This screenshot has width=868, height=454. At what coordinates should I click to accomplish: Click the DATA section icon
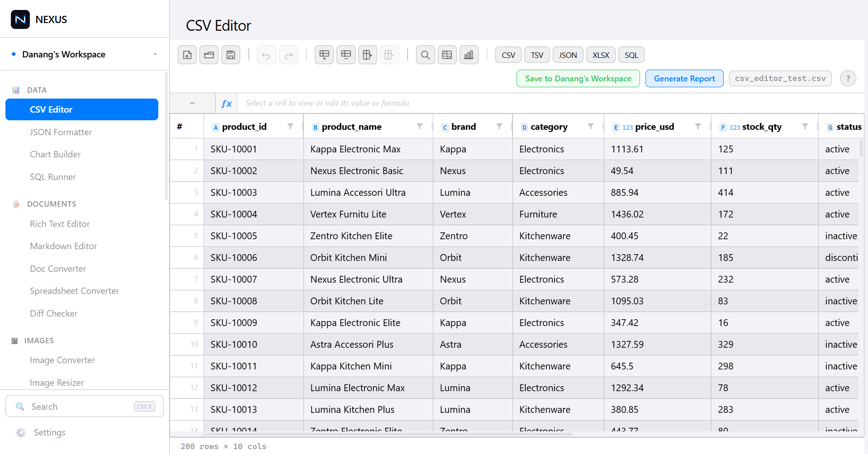pyautogui.click(x=16, y=90)
